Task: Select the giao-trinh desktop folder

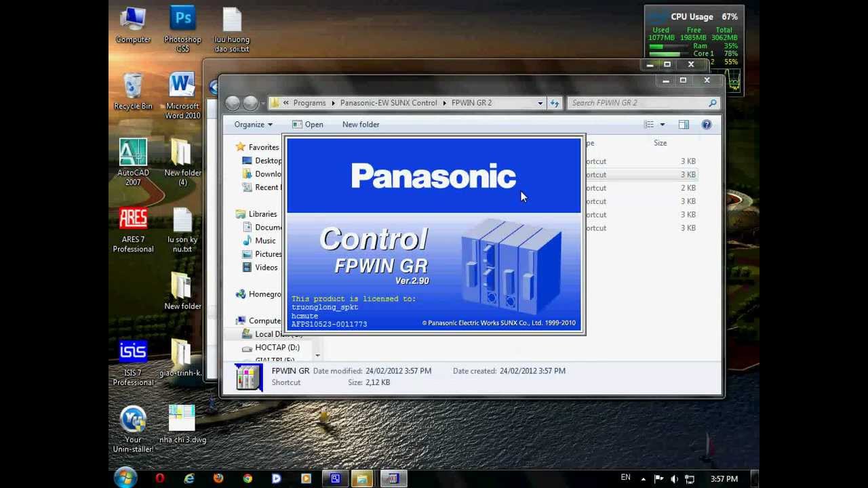Action: [x=181, y=358]
